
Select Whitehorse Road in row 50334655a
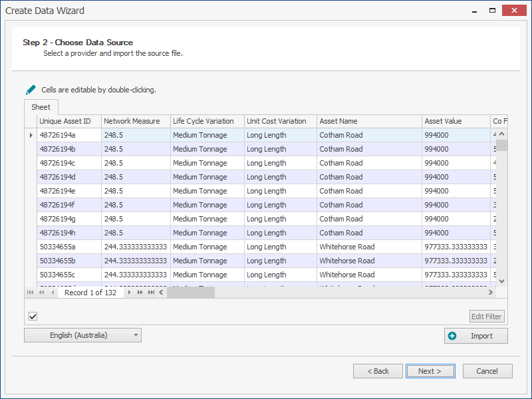click(370, 247)
